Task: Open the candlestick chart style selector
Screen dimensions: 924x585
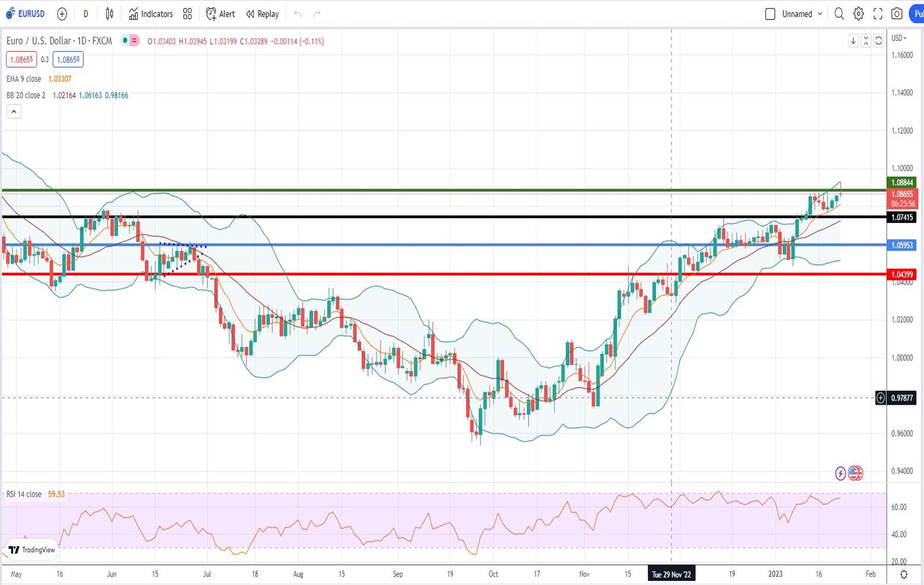Action: [109, 14]
